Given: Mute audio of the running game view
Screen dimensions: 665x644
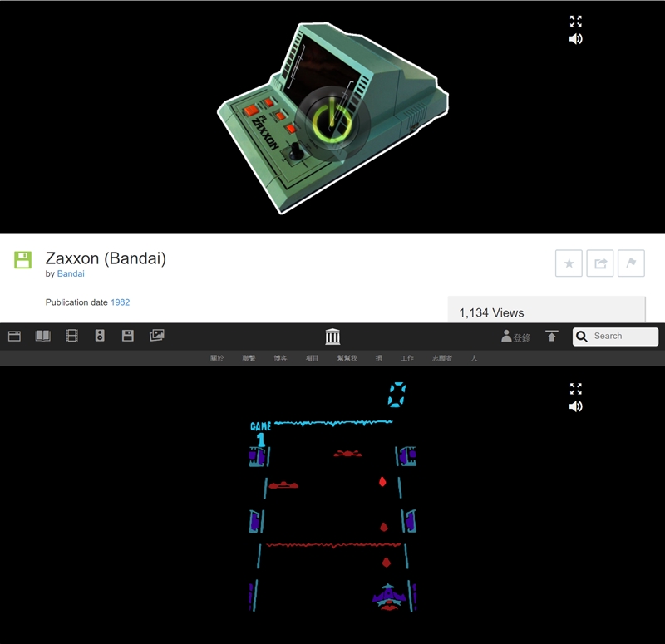Looking at the screenshot, I should [x=575, y=406].
